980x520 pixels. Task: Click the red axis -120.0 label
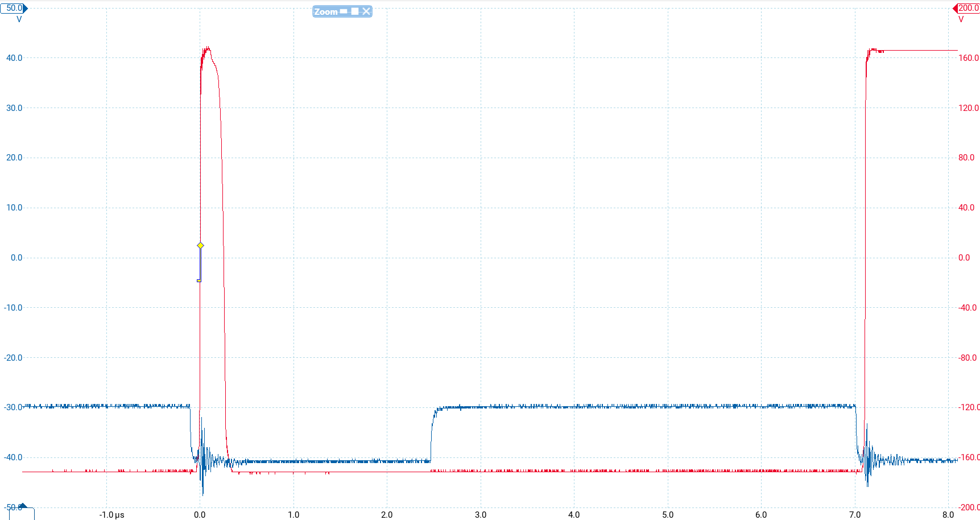coord(969,407)
